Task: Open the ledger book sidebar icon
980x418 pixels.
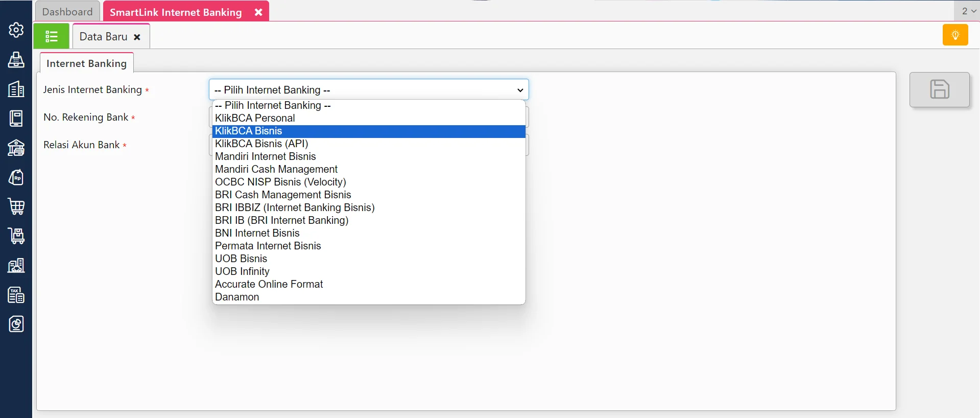Action: click(16, 118)
